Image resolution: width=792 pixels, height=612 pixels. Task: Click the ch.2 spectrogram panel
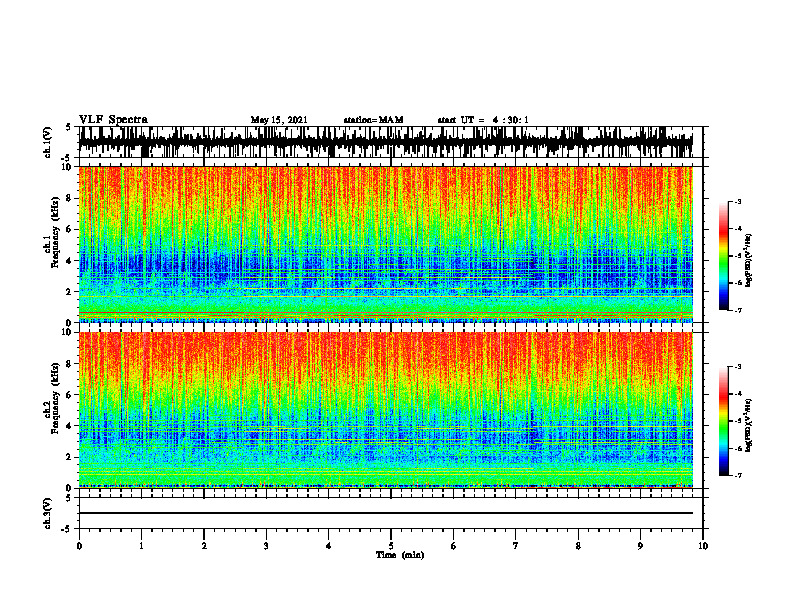click(385, 410)
